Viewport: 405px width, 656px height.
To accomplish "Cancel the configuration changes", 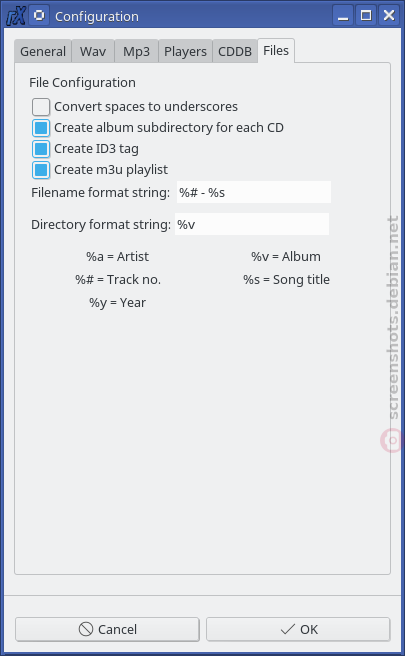I will tap(107, 629).
